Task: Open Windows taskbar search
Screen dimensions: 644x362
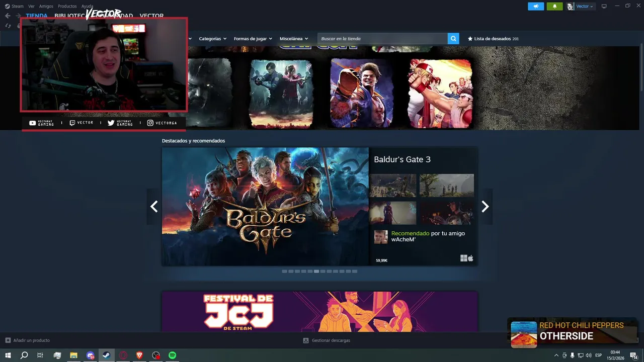Action: click(x=24, y=355)
